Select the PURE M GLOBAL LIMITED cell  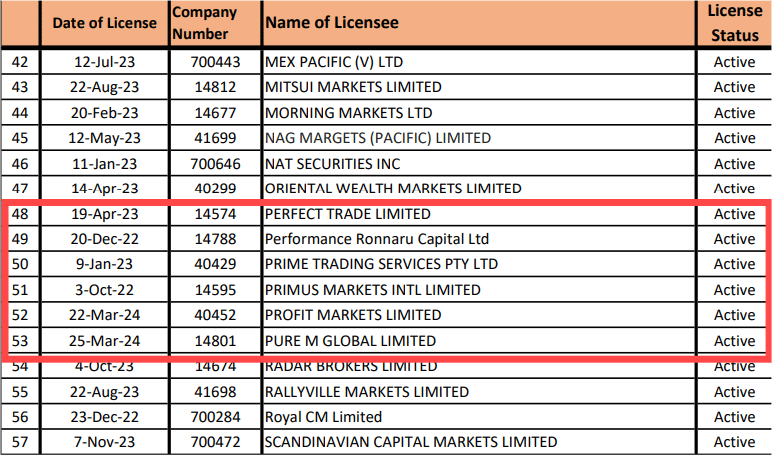(350, 341)
